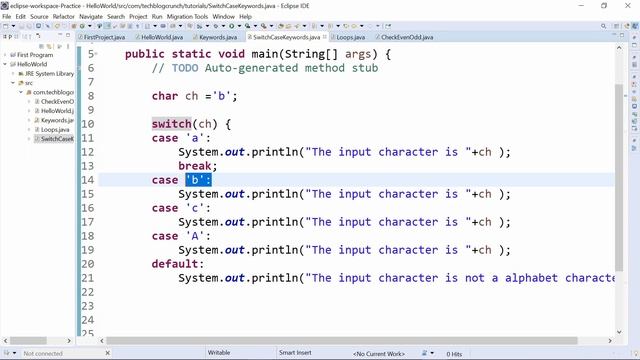Open the Search menu

(x=116, y=17)
